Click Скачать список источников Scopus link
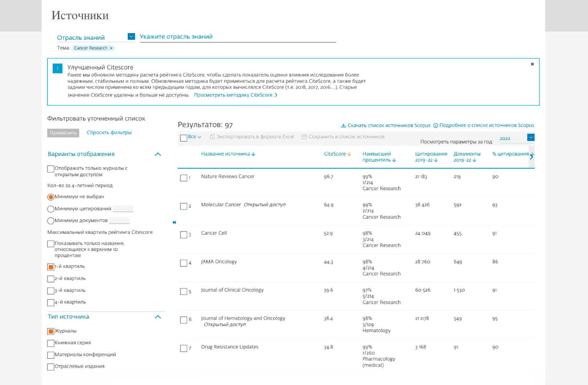The height and width of the screenshot is (385, 588). pyautogui.click(x=389, y=126)
